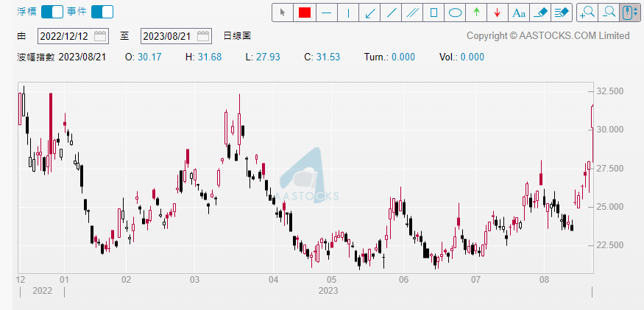Select the pointer cursor tool

tap(283, 13)
